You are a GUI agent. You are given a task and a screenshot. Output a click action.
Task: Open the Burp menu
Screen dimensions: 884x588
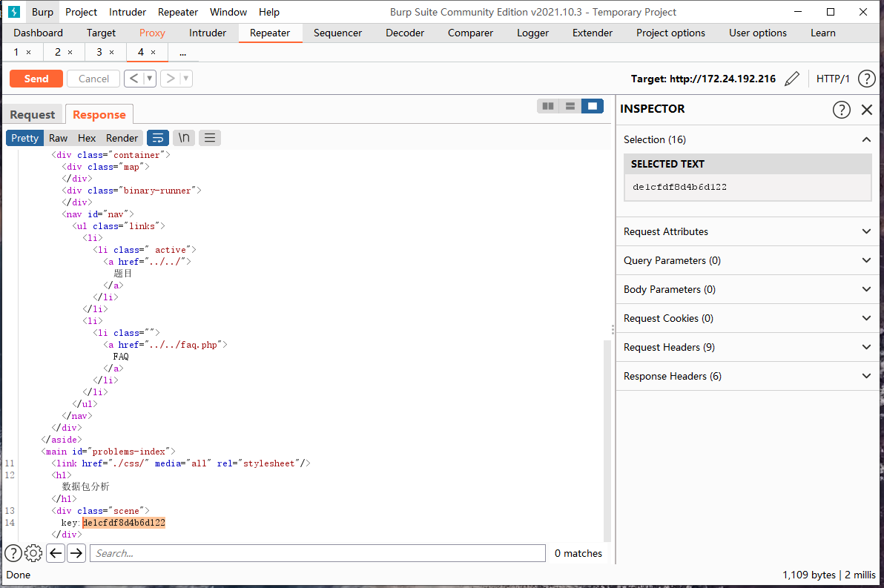(42, 12)
